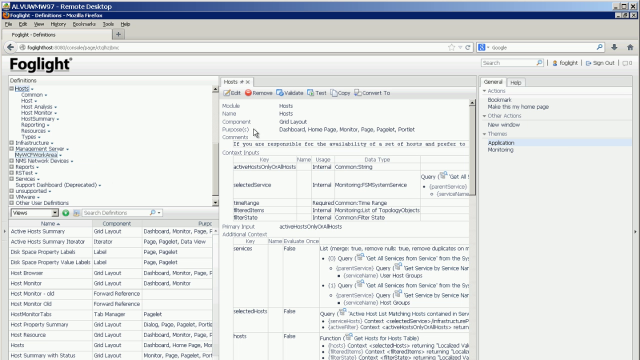Select the Host Analysis tree item
Screen dimensions: 640x360
tap(37, 107)
